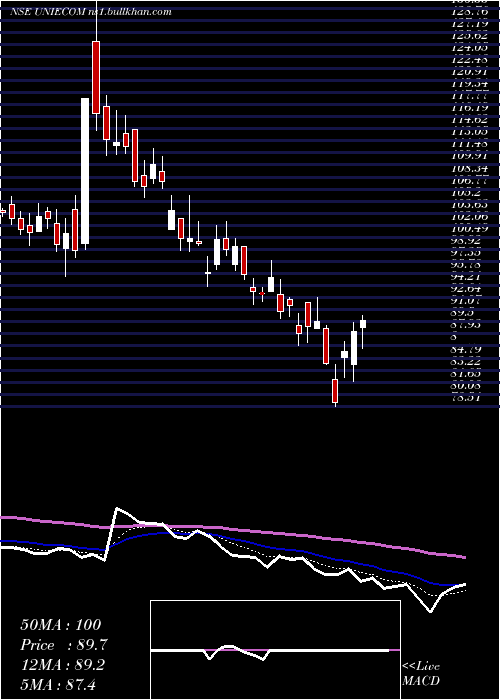Image resolution: width=500 pixels, height=700 pixels.
Task: Click the 114.62 price axis label
Action: 469,120
